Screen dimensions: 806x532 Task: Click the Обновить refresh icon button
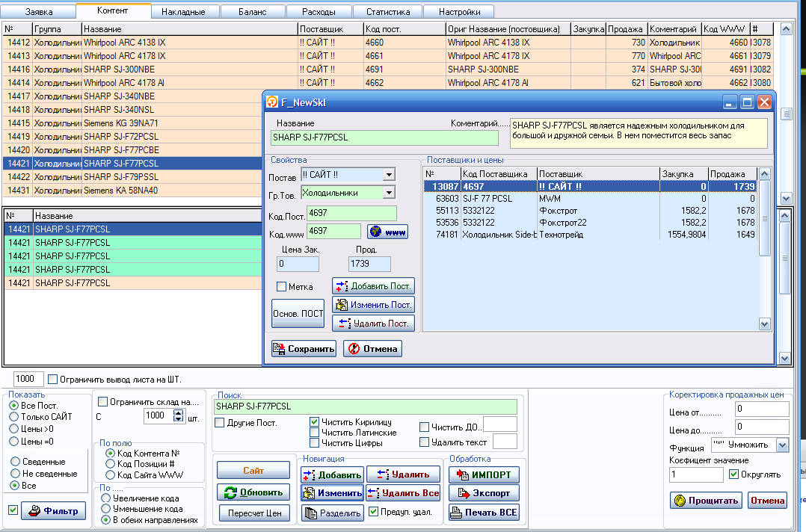click(253, 492)
